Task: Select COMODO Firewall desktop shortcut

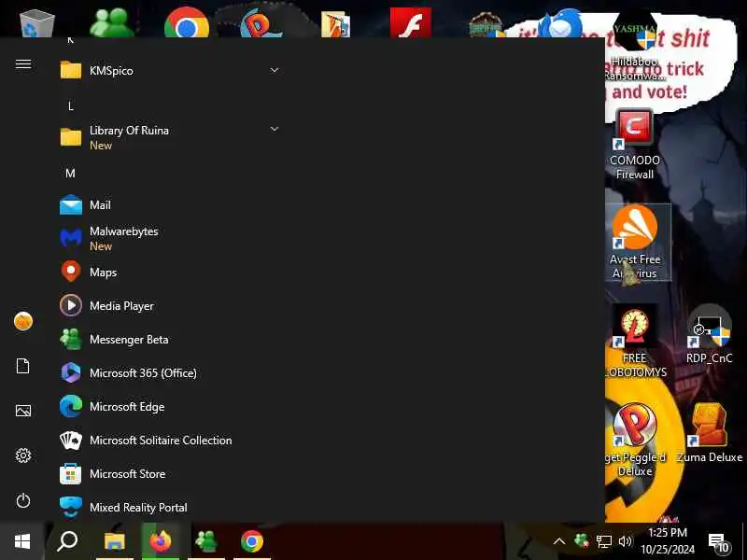Action: 635,145
